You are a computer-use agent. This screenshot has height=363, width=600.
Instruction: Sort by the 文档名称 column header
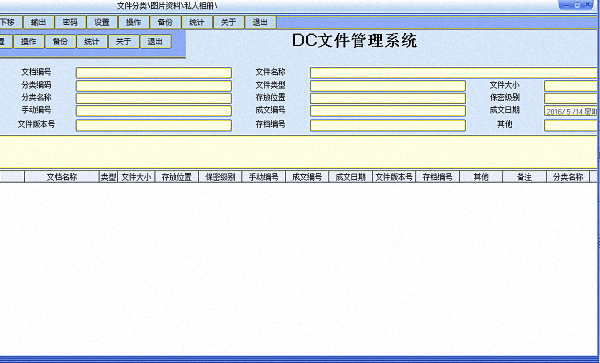pos(62,177)
